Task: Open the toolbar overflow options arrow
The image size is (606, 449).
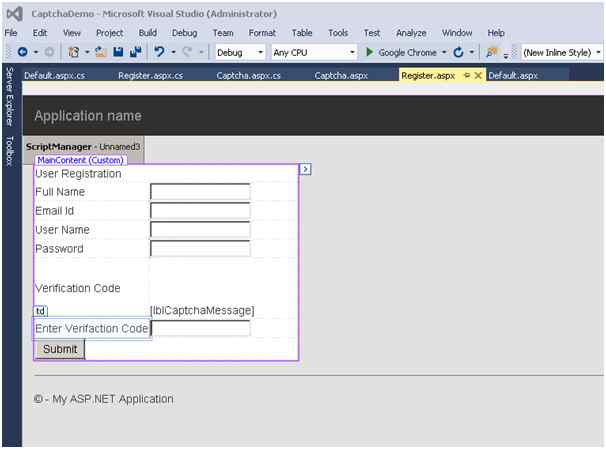Action: pos(506,56)
